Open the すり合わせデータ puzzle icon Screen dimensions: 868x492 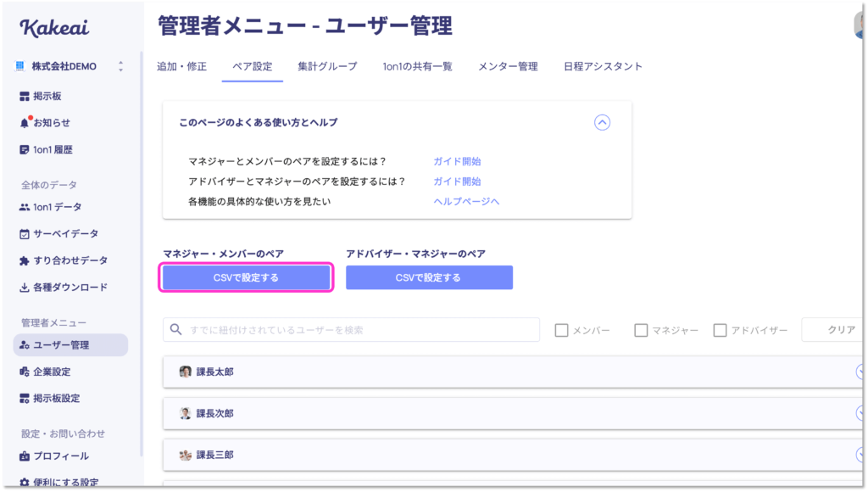pos(25,260)
